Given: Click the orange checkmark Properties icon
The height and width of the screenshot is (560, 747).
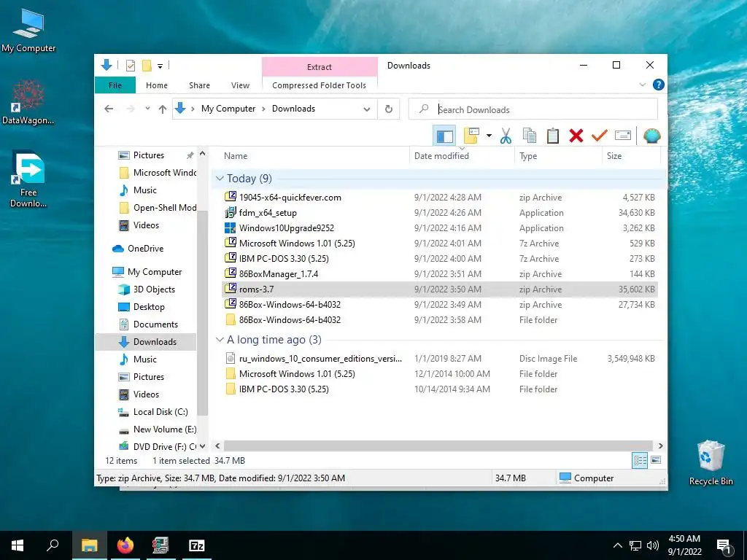Looking at the screenshot, I should tap(600, 136).
